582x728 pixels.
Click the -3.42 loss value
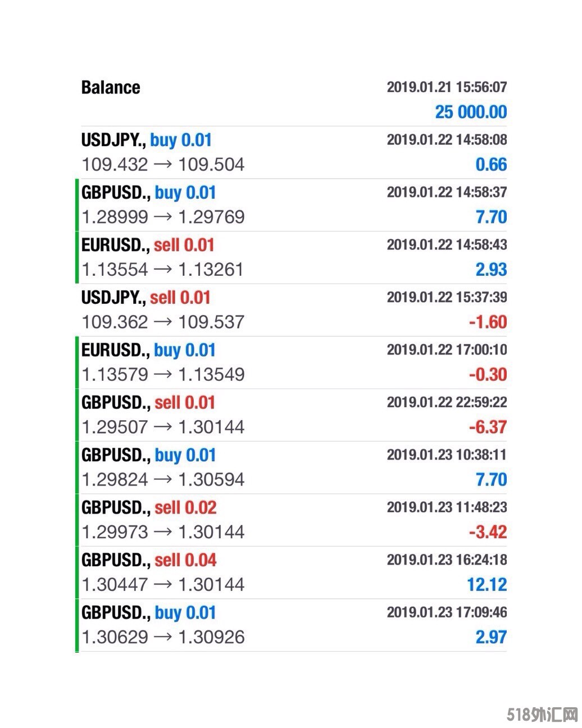point(488,532)
